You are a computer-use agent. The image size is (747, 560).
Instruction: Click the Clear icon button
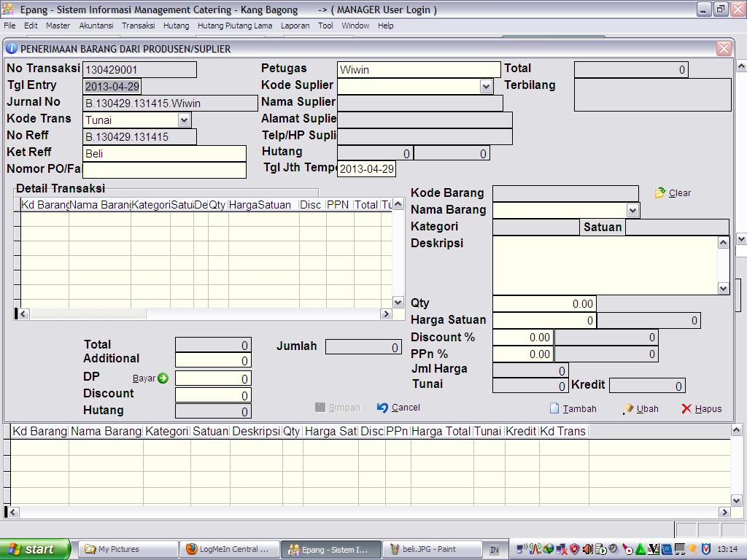tap(660, 193)
